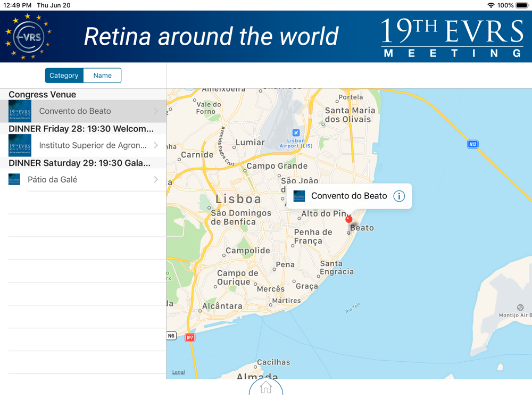
Task: Tap the Rio Tejo river label
Action: click(x=353, y=307)
